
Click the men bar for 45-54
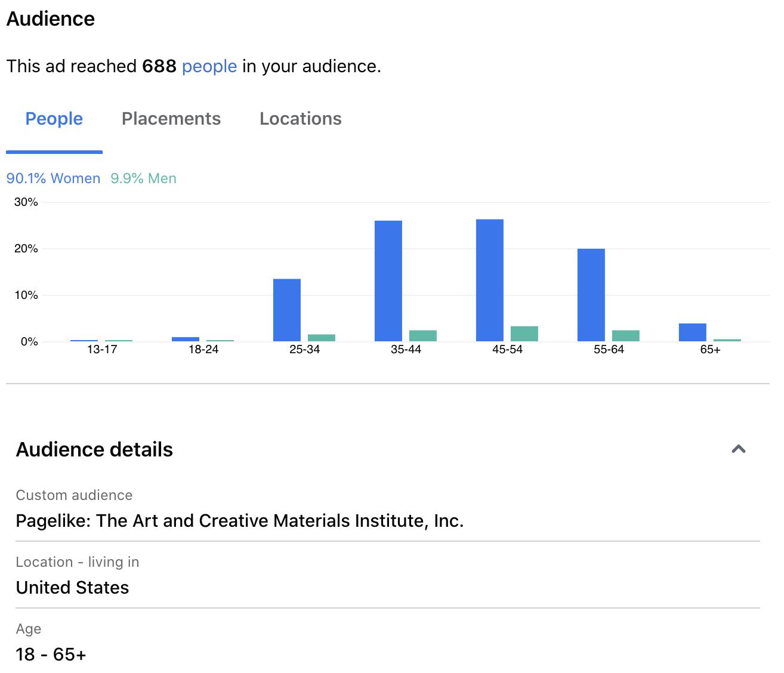tap(524, 334)
